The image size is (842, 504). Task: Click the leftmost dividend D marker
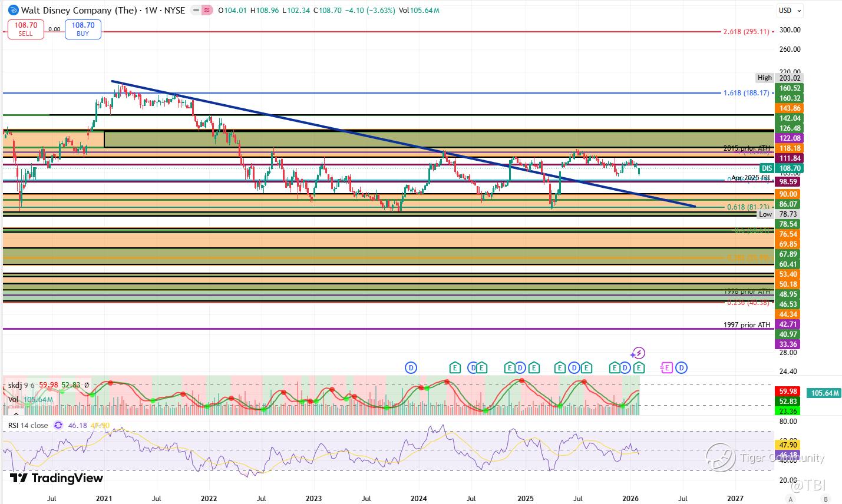tap(411, 368)
